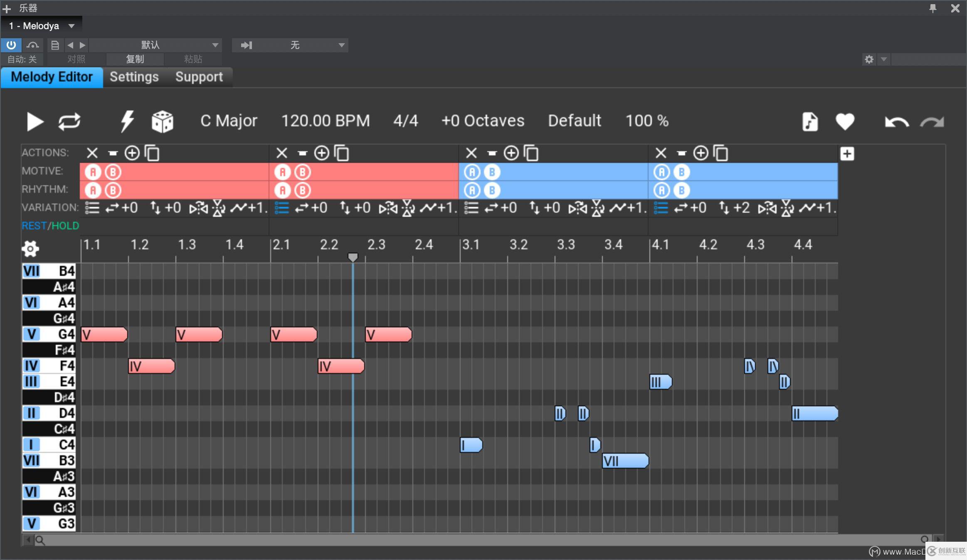
Task: Toggle loop playback
Action: (69, 122)
